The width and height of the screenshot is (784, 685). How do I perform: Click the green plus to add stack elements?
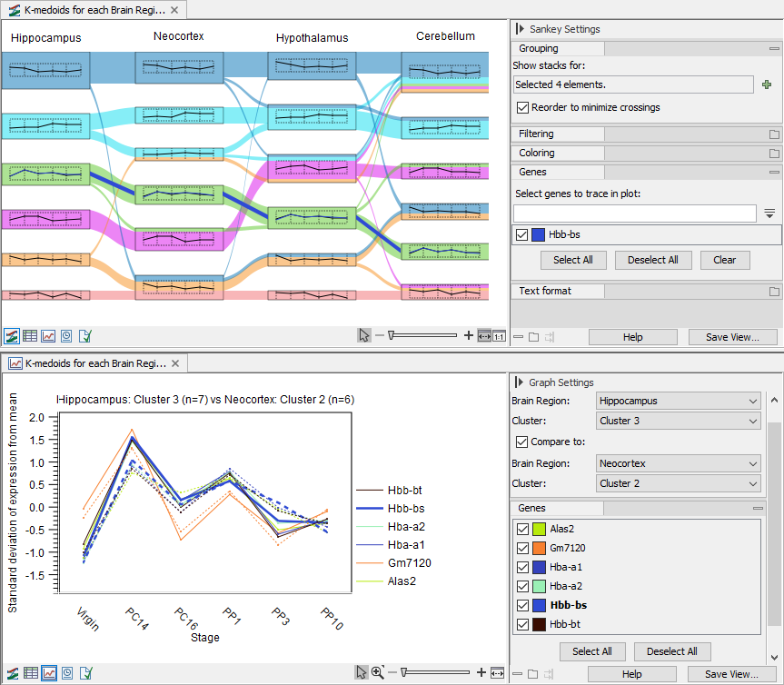(x=768, y=84)
